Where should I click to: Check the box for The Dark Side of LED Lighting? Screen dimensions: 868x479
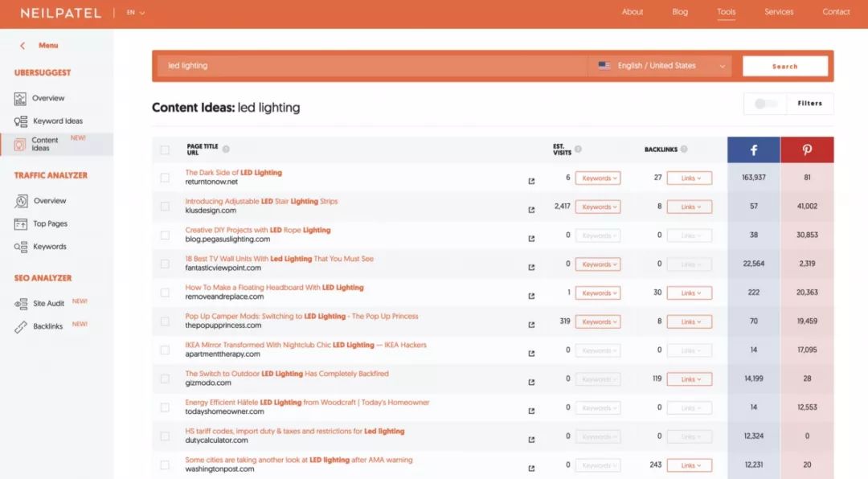(165, 178)
